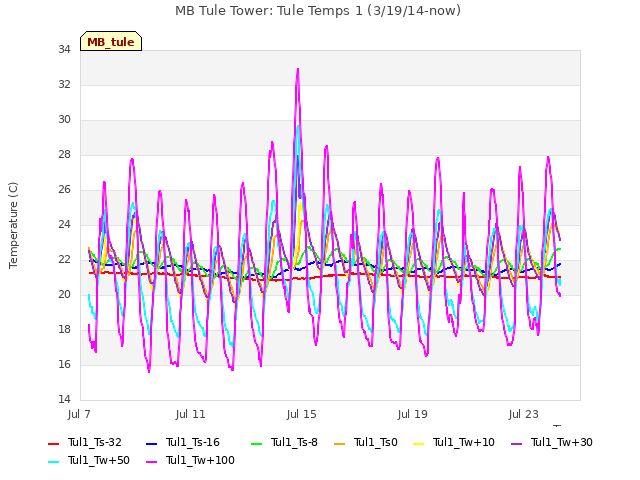Click the Jul 19 x-axis tick label
This screenshot has height=480, width=640.
tap(412, 414)
